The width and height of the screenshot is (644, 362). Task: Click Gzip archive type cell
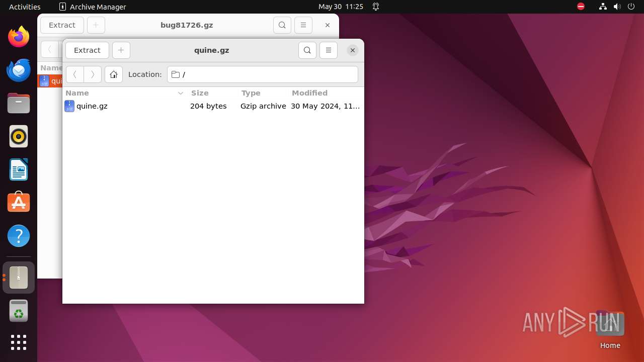click(263, 106)
